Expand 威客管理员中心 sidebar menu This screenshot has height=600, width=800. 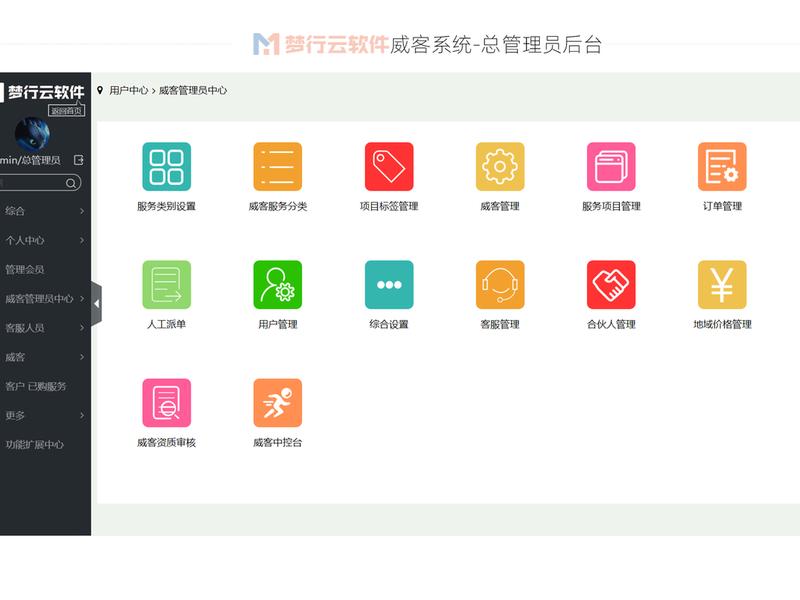44,298
